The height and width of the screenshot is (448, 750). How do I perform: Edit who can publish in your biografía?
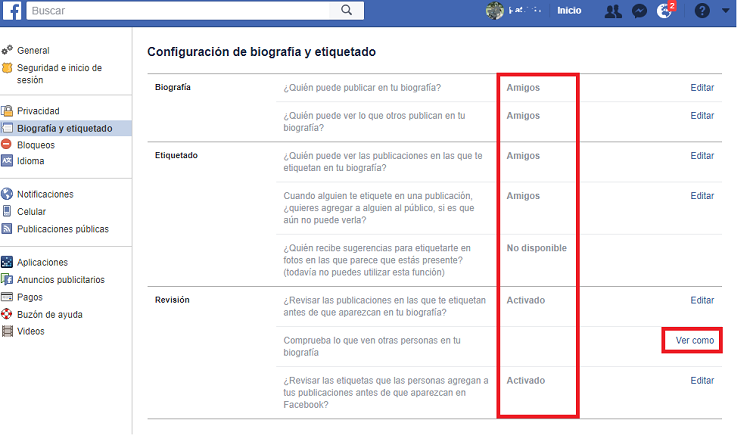[x=702, y=87]
